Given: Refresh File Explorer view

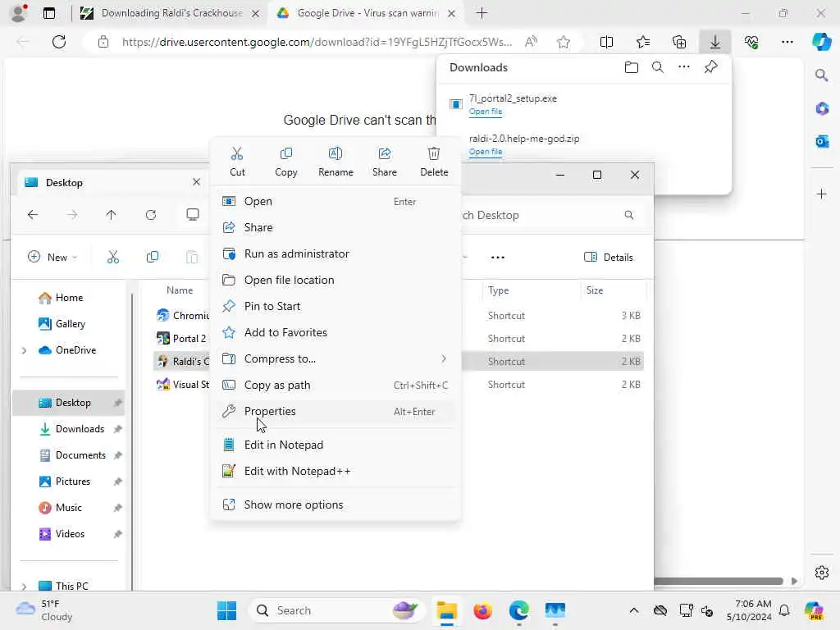Looking at the screenshot, I should 151,215.
